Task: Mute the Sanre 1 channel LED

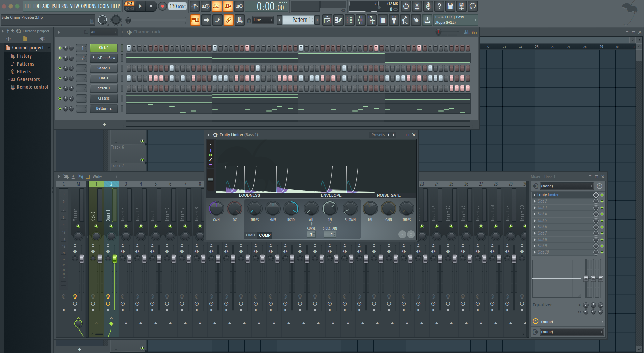Action: pos(60,68)
